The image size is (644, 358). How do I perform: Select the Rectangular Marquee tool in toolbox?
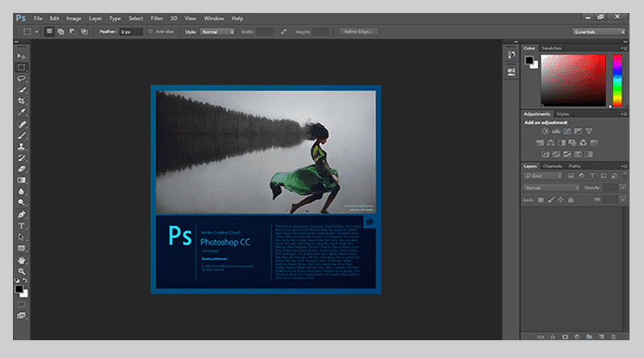(x=22, y=68)
